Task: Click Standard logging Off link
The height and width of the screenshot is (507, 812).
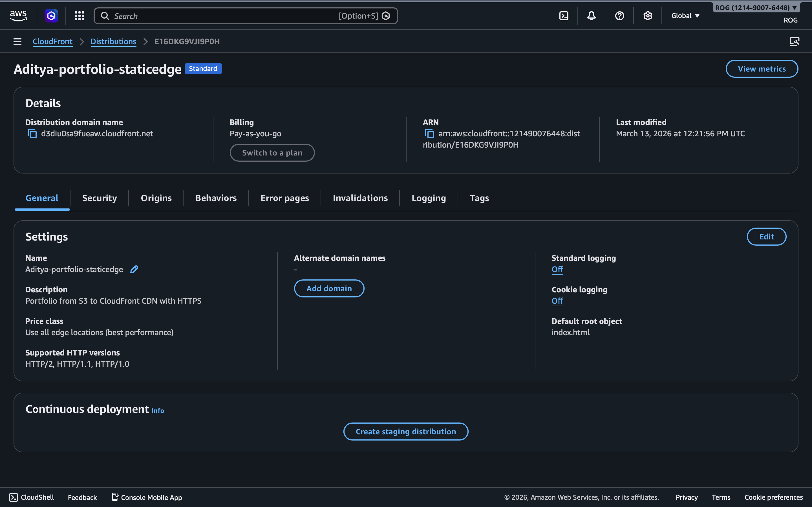Action: [x=557, y=269]
